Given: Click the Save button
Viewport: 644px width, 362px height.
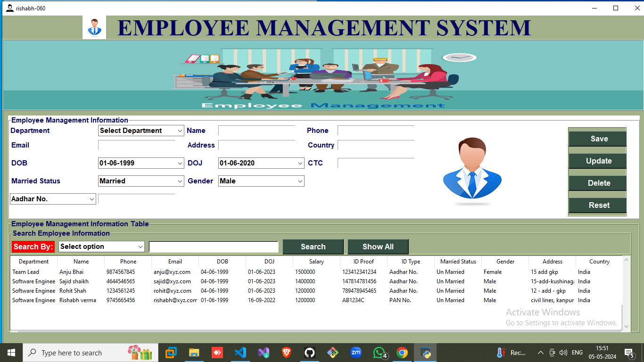Looking at the screenshot, I should [597, 139].
